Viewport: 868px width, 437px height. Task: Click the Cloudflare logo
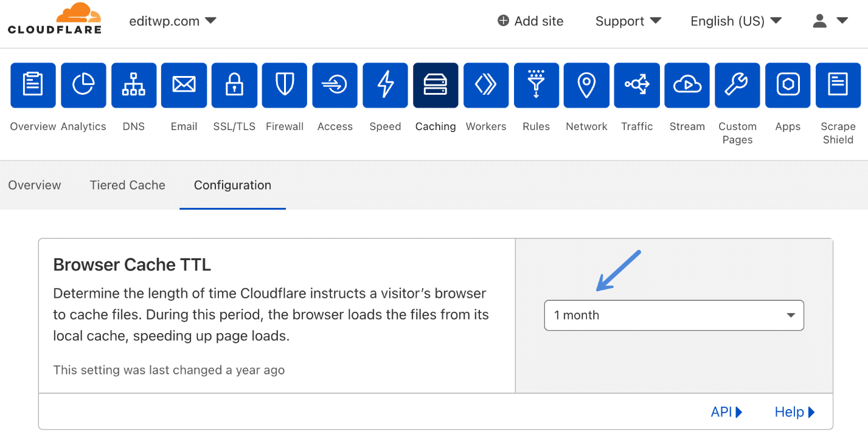pyautogui.click(x=54, y=19)
